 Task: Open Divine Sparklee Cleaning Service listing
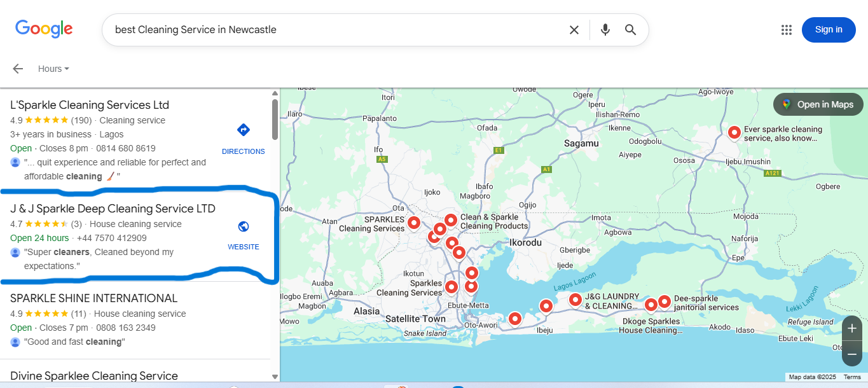94,376
